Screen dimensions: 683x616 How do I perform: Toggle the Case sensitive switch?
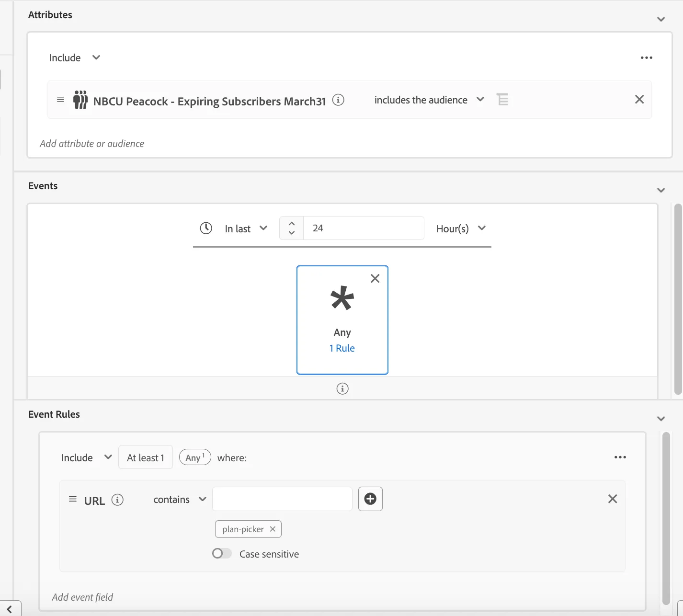tap(222, 554)
